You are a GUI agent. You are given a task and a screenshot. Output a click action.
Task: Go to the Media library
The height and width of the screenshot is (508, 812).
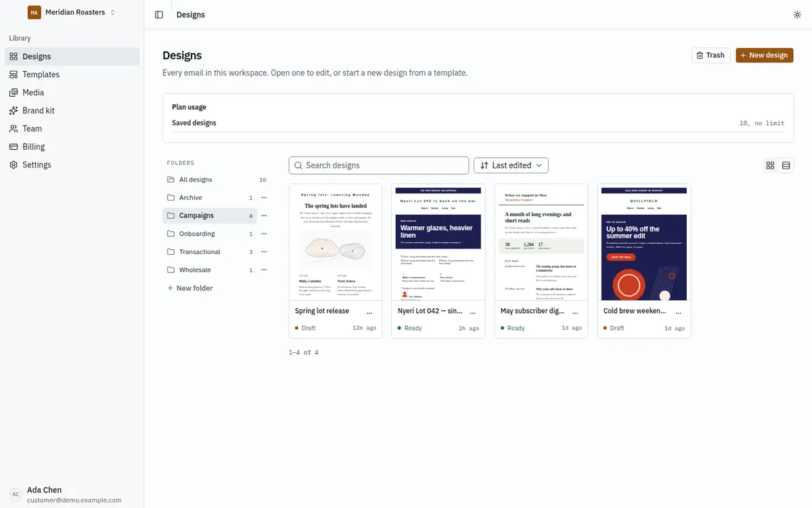(72, 93)
